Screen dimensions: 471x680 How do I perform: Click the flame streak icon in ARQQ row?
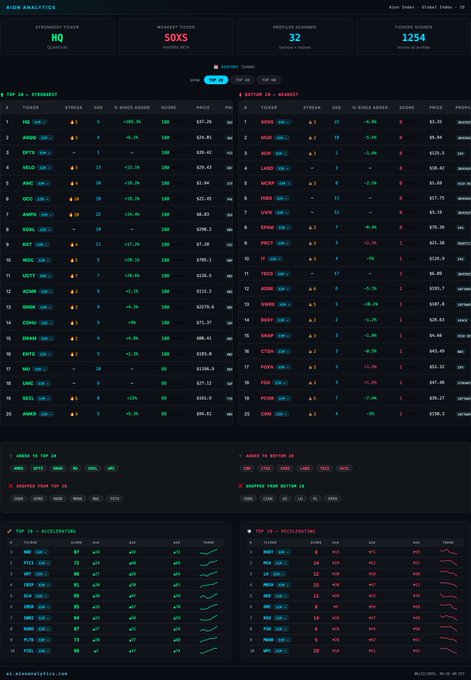coord(72,138)
